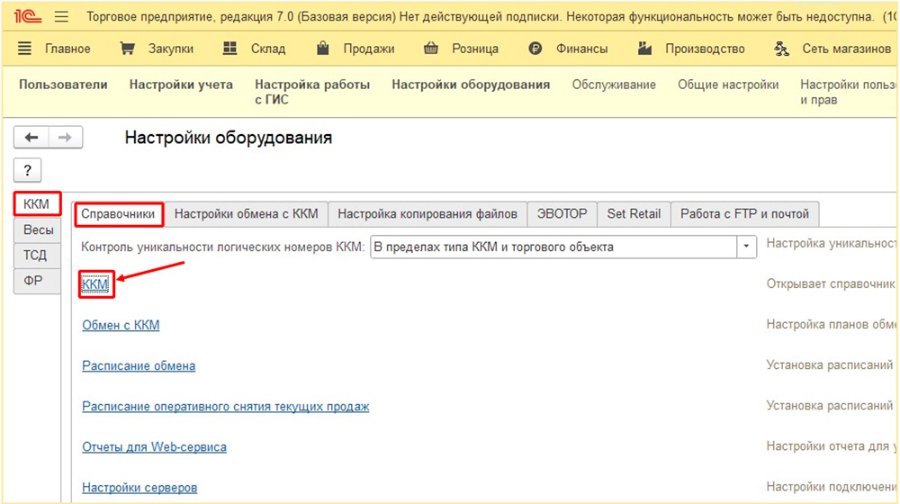Go back with the left arrow button

[32, 137]
